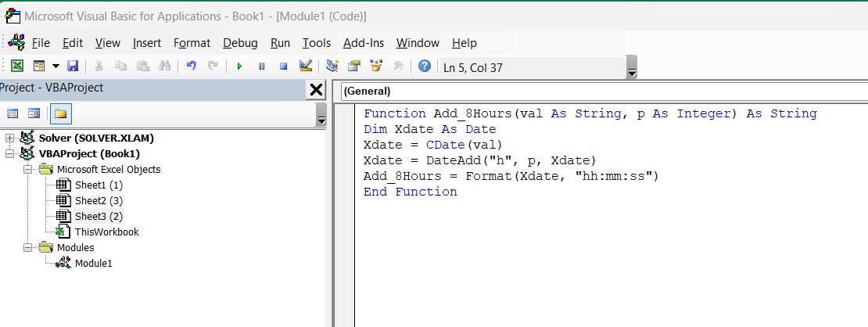The image size is (868, 327).
Task: Select Sheet2 (3) in project tree
Action: coord(99,200)
